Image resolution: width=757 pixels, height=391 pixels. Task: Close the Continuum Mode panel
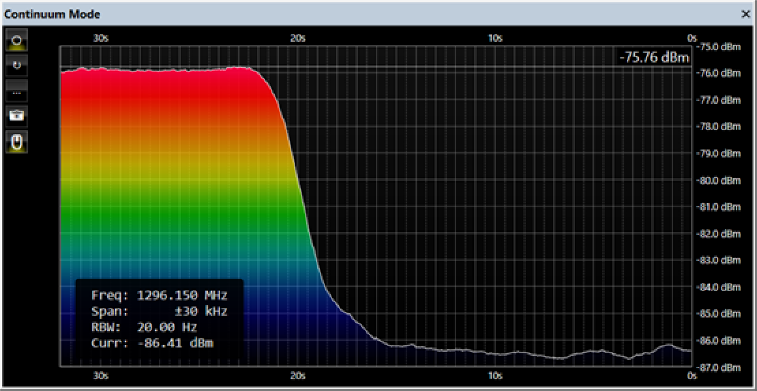(745, 14)
